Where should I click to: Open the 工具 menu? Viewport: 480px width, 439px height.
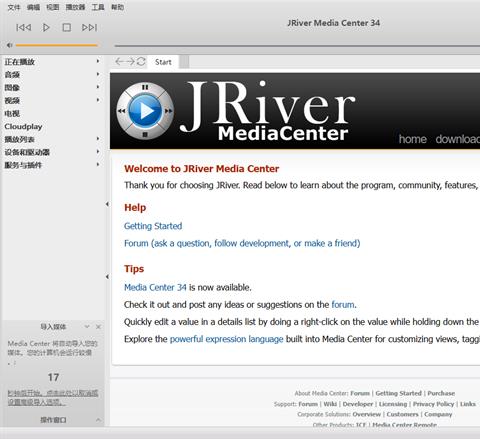pyautogui.click(x=98, y=7)
